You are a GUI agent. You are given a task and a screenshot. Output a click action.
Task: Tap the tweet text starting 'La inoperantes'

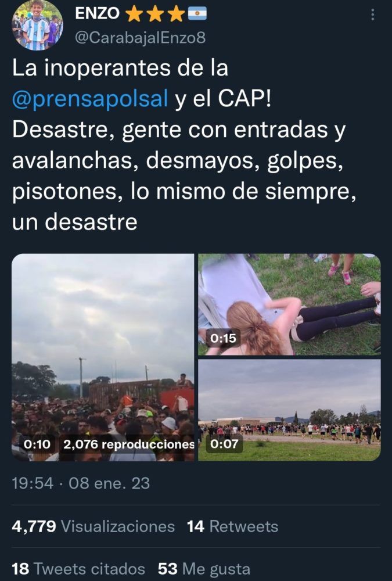coord(184,145)
